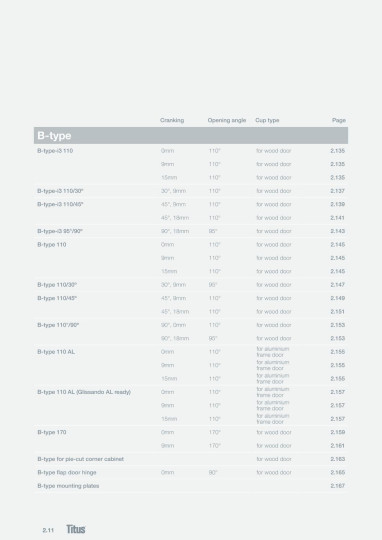The width and height of the screenshot is (382, 540).
Task: Open the B-type 110 AL entry
Action: 56,352
